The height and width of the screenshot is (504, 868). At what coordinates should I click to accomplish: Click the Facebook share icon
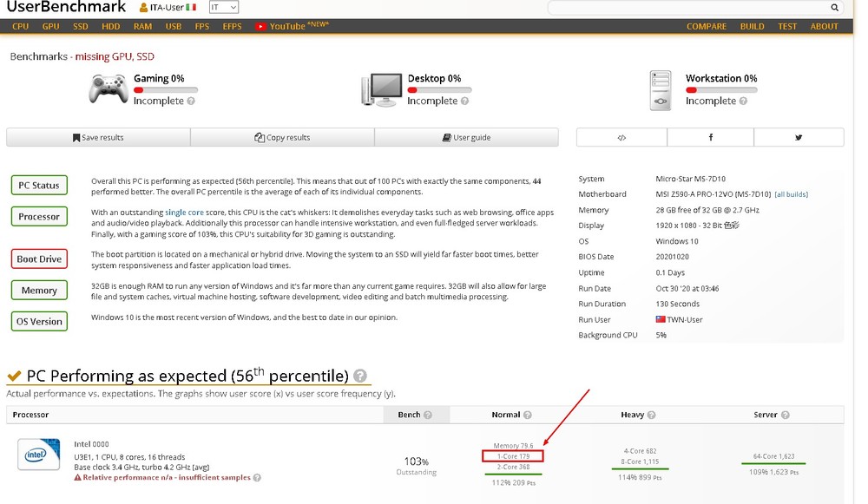710,137
